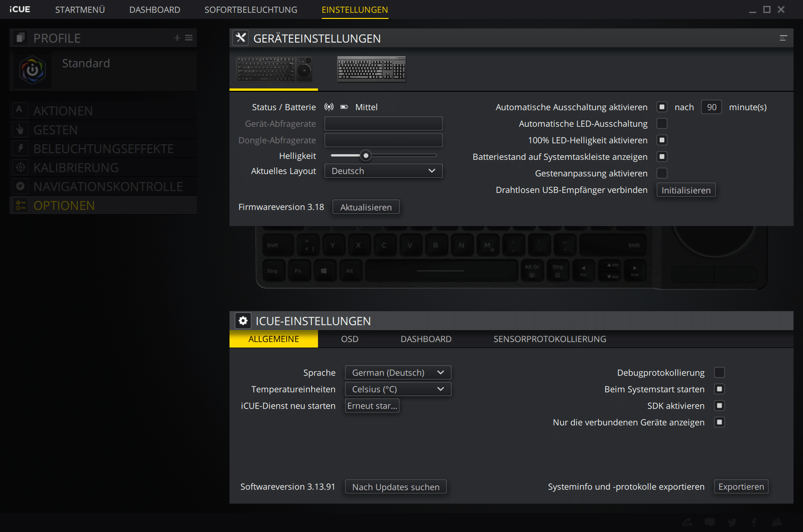The width and height of the screenshot is (803, 532).
Task: Open the Aktuelles Layout dropdown
Action: [383, 171]
